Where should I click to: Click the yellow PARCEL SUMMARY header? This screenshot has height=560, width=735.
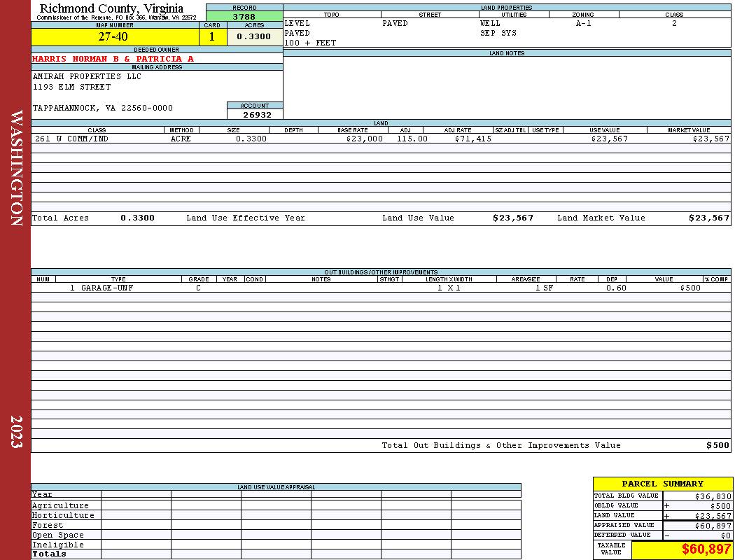663,484
